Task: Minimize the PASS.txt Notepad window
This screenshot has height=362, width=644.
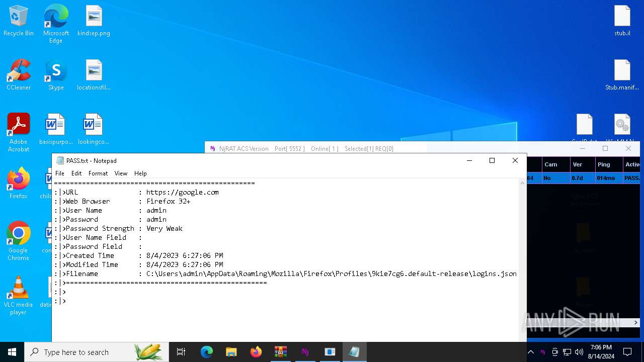Action: click(x=469, y=160)
